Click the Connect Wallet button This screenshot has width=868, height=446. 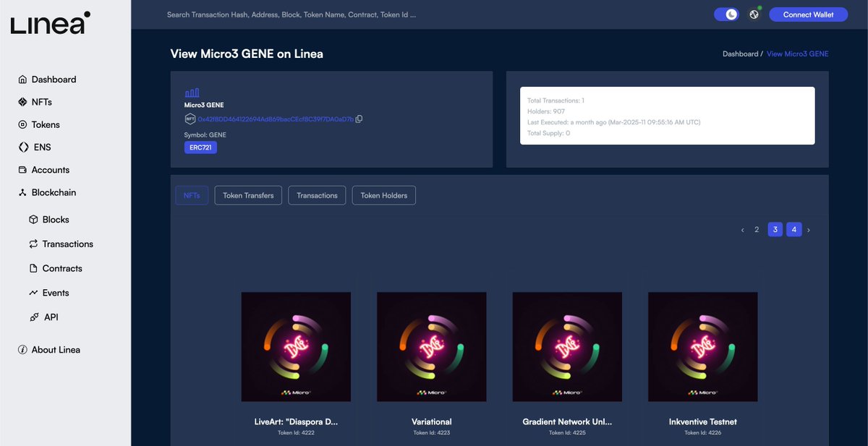coord(808,14)
